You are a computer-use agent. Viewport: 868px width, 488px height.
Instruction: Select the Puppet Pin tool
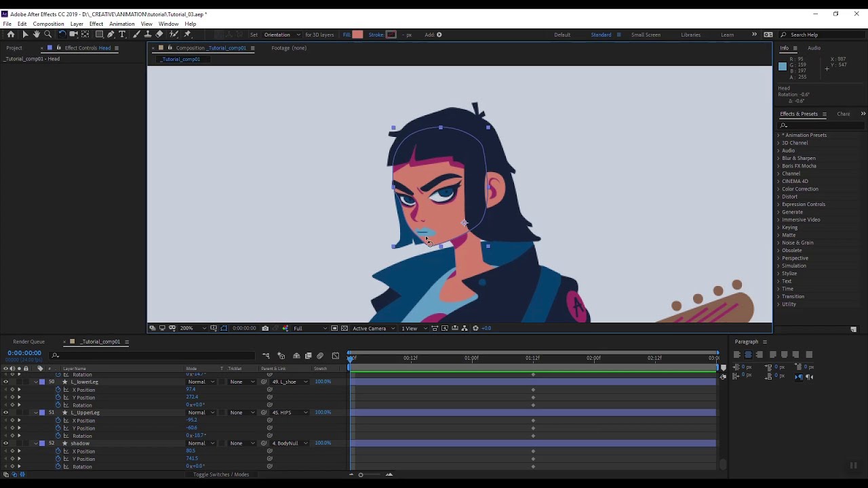188,34
